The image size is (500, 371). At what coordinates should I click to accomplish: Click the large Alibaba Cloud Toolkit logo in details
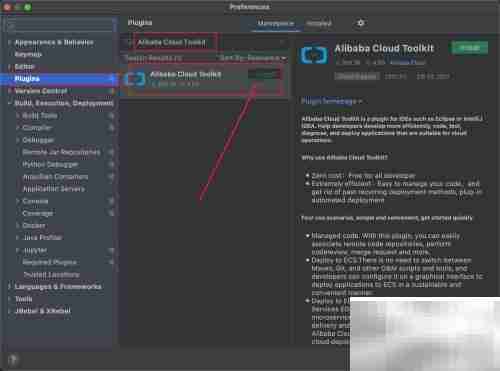click(313, 55)
